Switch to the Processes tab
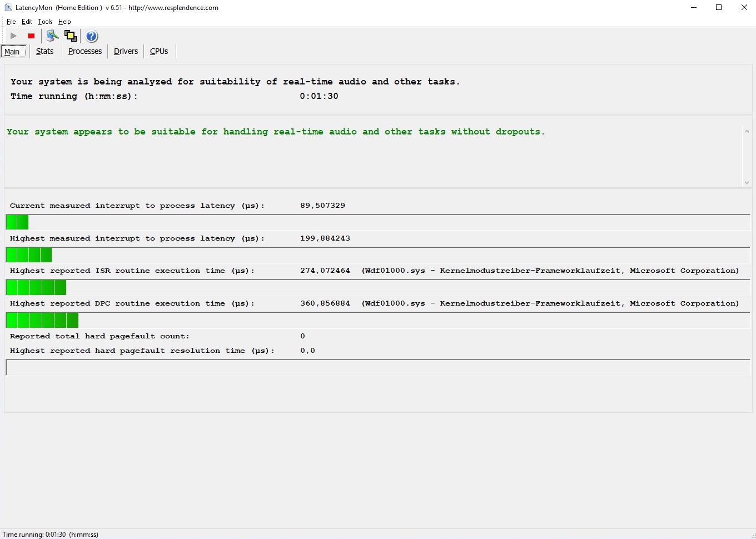756x539 pixels. click(85, 51)
